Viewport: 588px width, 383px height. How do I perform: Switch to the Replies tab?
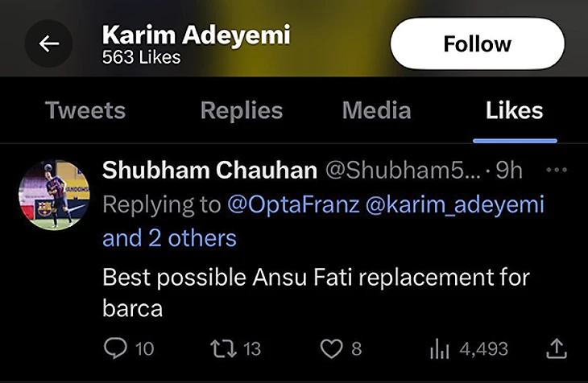pyautogui.click(x=241, y=110)
